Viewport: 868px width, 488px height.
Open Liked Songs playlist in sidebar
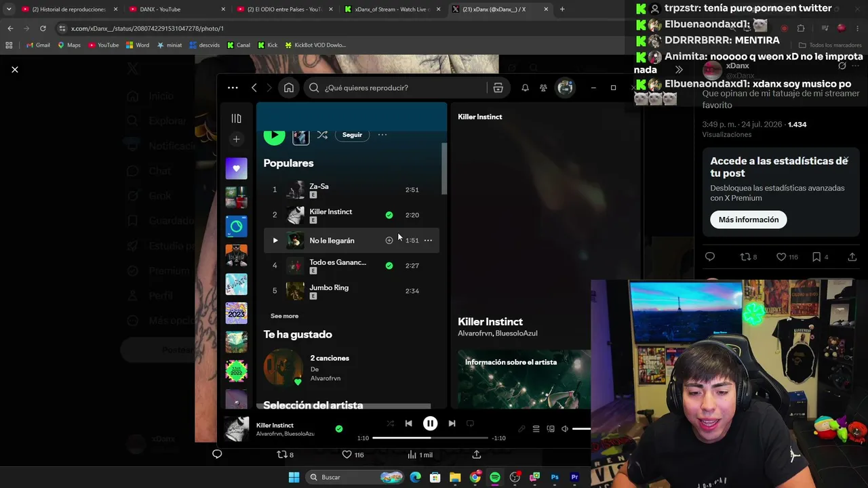(x=236, y=168)
